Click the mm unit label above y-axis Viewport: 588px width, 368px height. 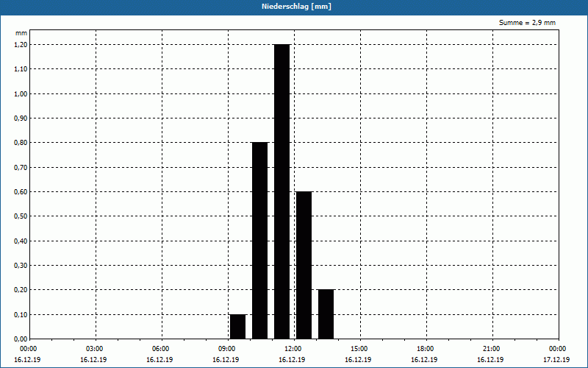click(x=21, y=33)
